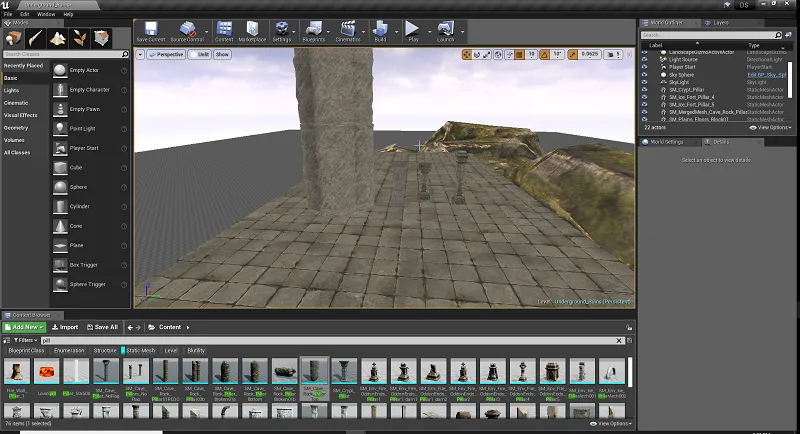
Task: Select Lights category in Modes panel
Action: (x=11, y=90)
